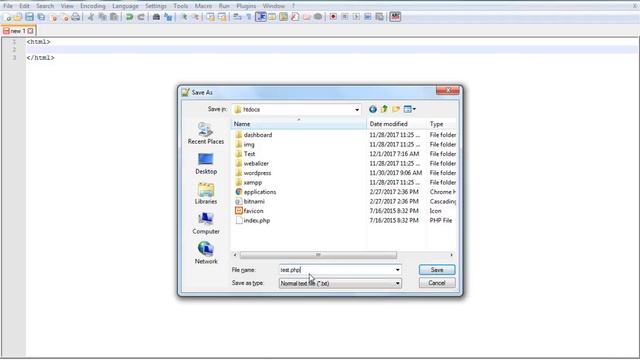Select the webalizer folder
640x360 pixels.
pyautogui.click(x=252, y=163)
